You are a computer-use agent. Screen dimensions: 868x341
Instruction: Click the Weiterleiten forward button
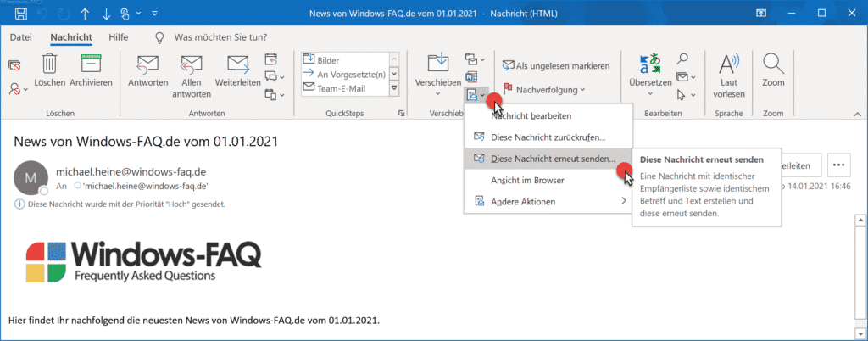pos(238,71)
